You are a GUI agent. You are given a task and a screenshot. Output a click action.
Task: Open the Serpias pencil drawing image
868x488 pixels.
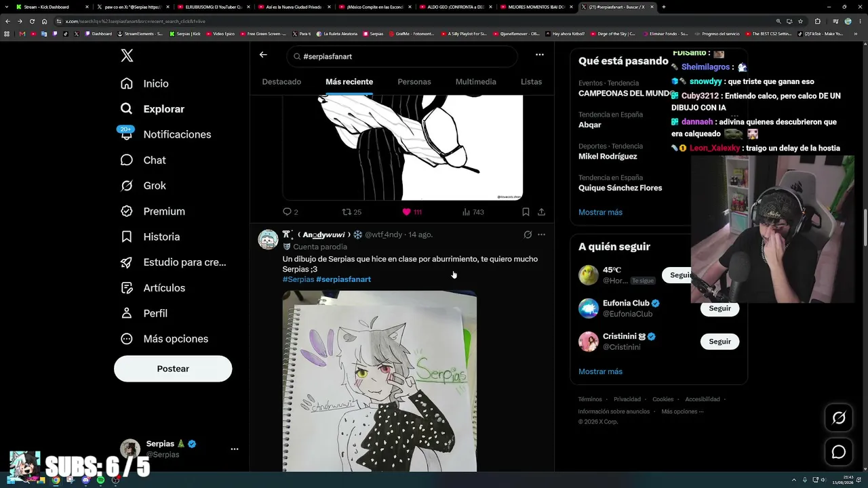point(380,381)
